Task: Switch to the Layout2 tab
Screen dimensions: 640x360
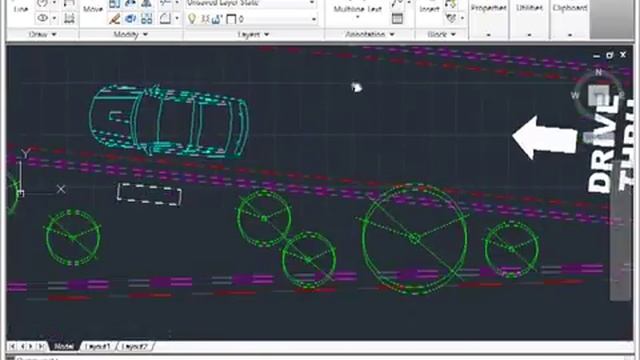Action: tap(134, 347)
